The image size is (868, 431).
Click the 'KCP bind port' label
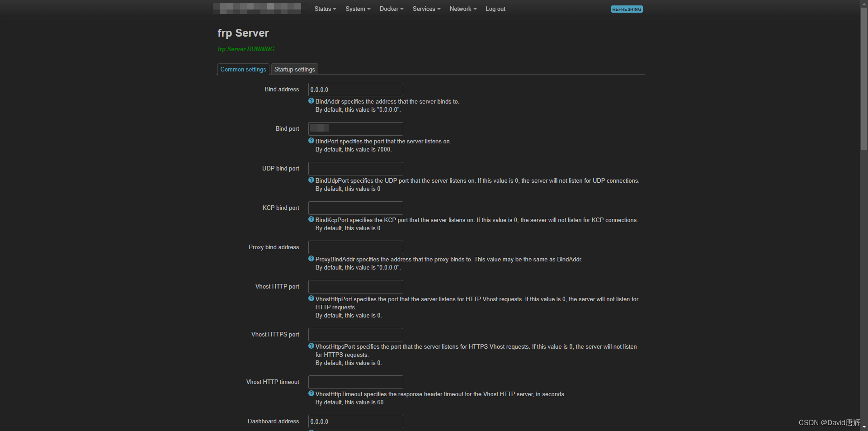pos(281,208)
